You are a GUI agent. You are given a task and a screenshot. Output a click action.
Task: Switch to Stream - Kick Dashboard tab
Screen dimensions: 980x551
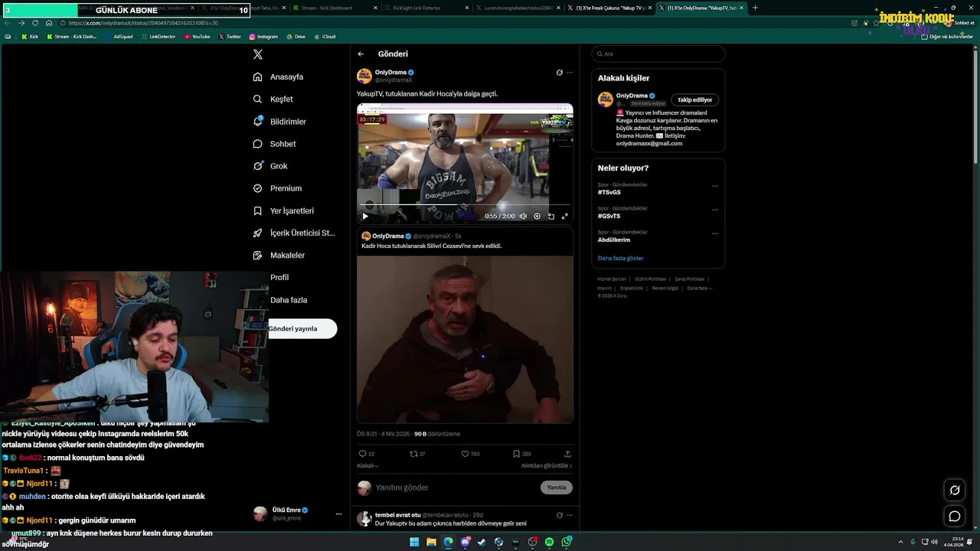tap(335, 8)
